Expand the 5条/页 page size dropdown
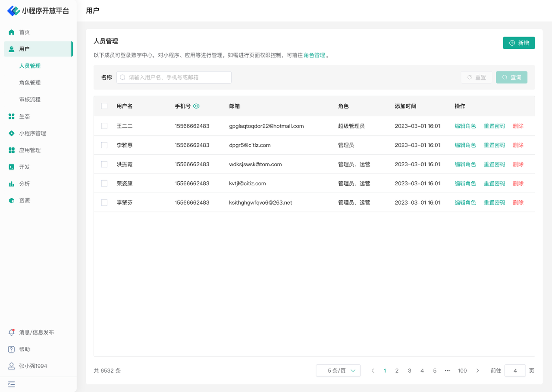The image size is (552, 392). coord(338,370)
